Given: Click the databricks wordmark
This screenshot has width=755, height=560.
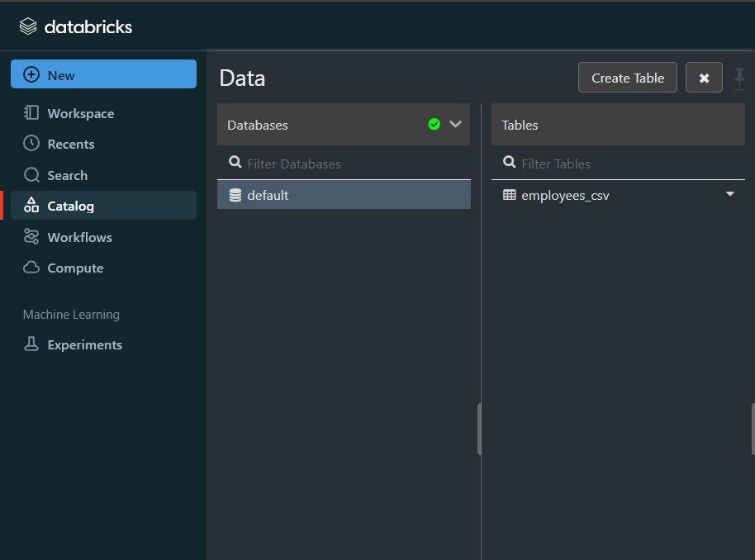Looking at the screenshot, I should click(88, 27).
